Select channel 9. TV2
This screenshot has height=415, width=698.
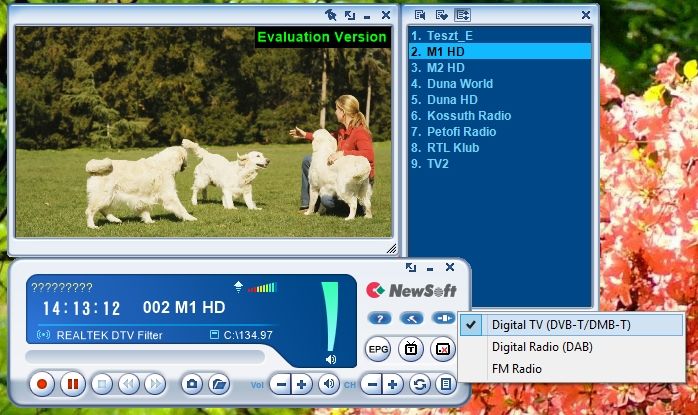500,164
